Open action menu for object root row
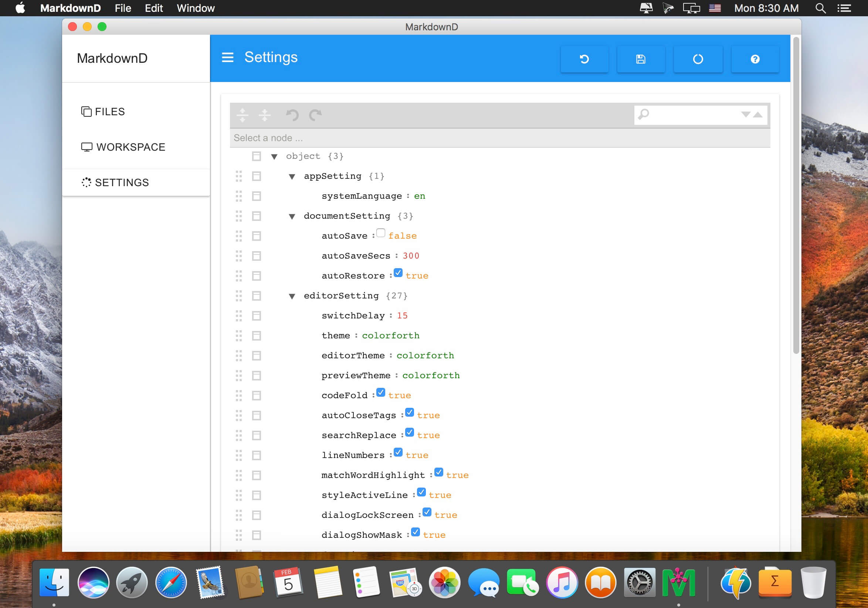 click(x=256, y=156)
